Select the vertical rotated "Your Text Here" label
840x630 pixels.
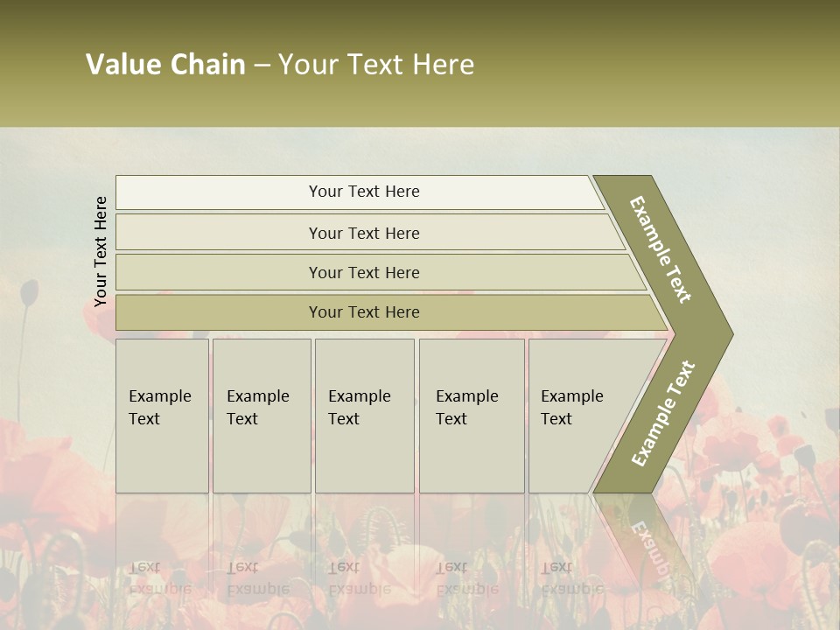tap(101, 252)
